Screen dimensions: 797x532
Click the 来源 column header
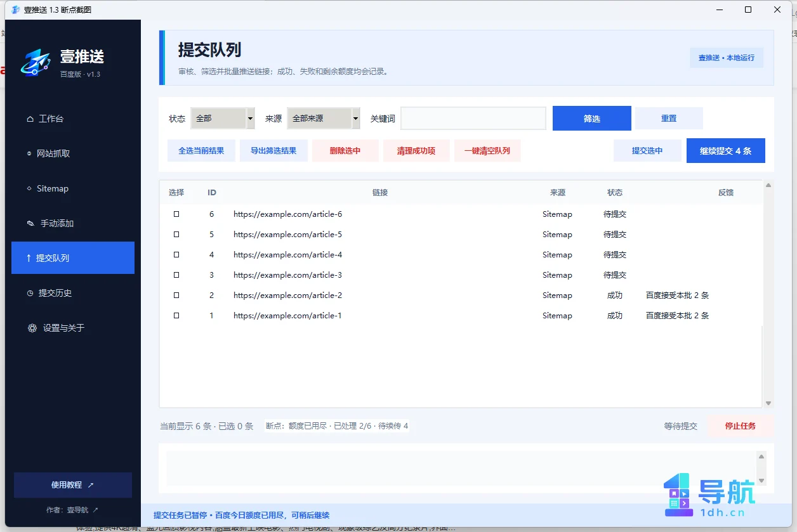tap(558, 193)
